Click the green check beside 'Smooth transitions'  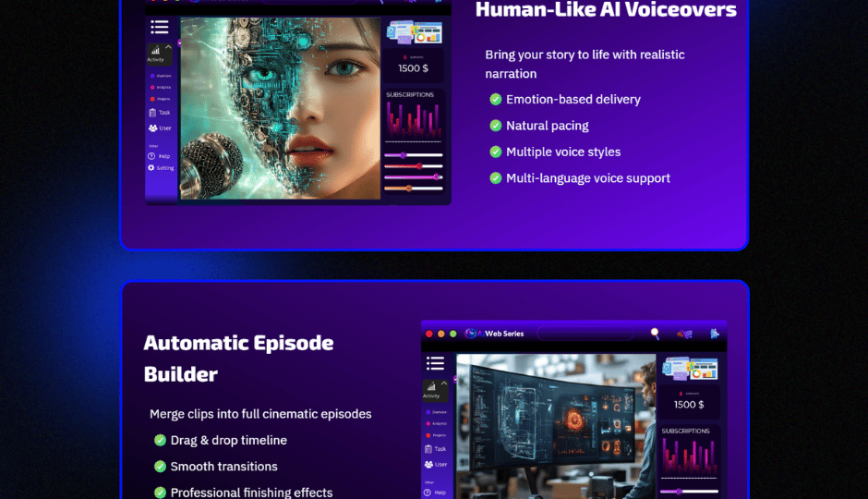point(160,467)
